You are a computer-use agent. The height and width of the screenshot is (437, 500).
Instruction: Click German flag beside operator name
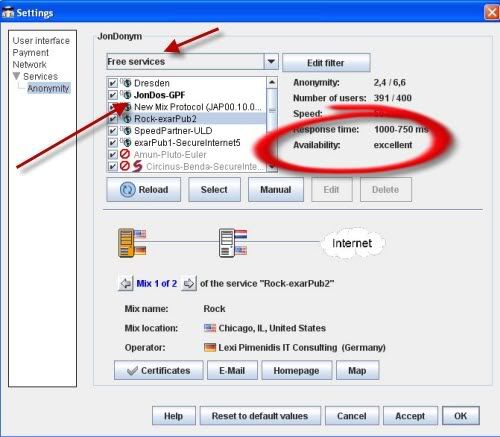tap(210, 347)
